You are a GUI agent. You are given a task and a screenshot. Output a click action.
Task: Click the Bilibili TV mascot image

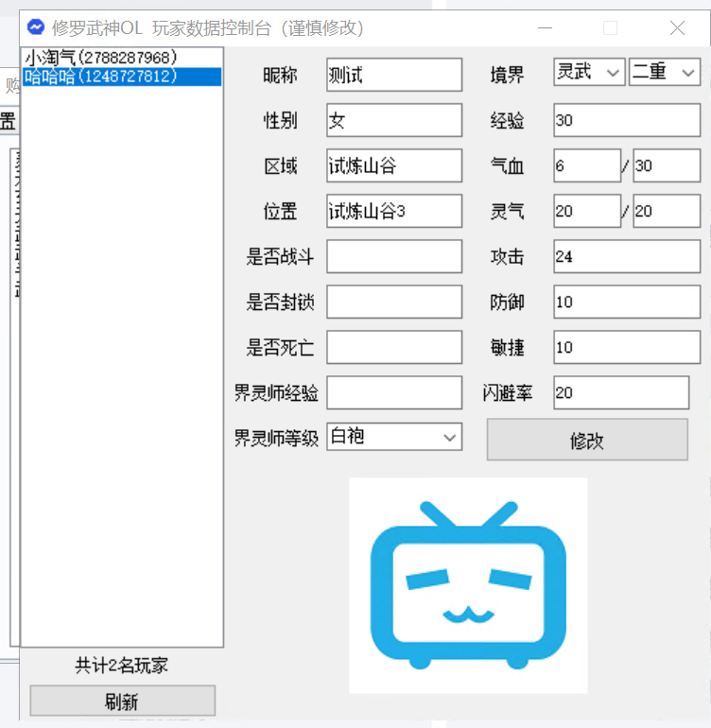468,585
